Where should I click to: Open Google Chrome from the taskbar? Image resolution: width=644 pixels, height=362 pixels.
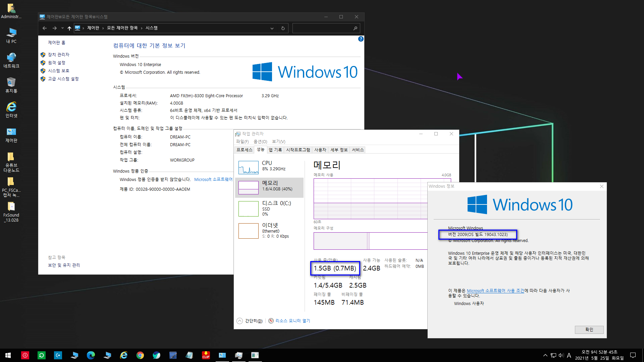coord(140,355)
